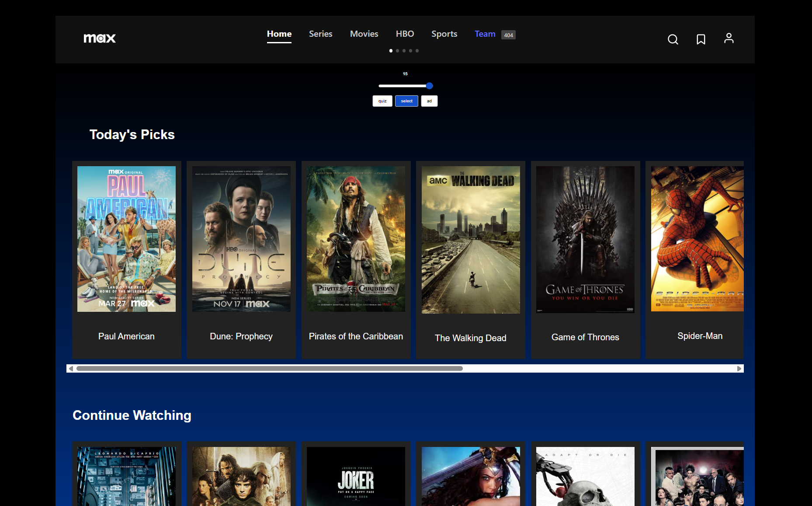
Task: Select the first carousel dot indicator
Action: click(391, 51)
